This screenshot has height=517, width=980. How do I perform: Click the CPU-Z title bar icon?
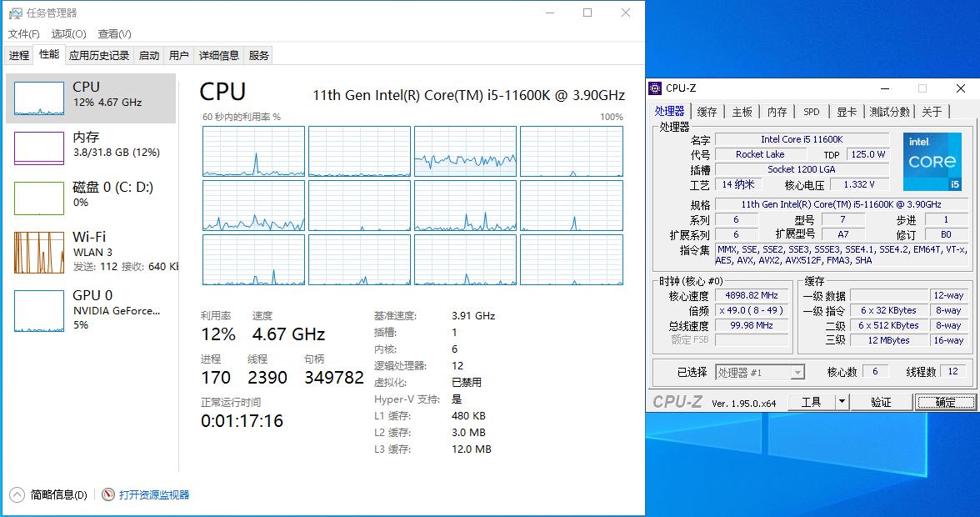pos(655,88)
